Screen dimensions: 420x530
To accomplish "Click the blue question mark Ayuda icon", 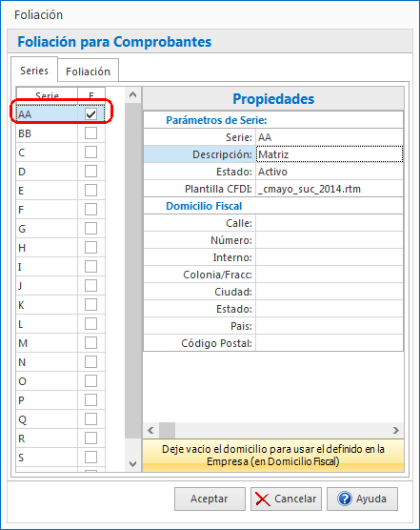I will [345, 499].
